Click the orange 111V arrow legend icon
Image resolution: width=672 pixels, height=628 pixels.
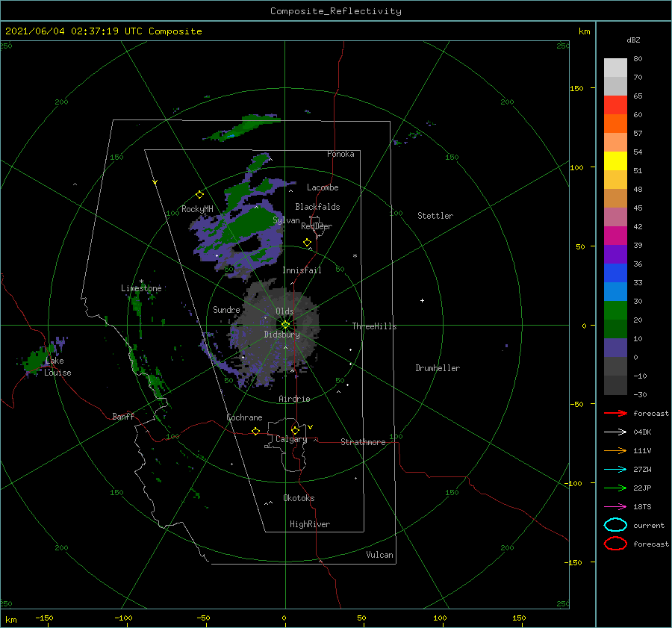(615, 450)
